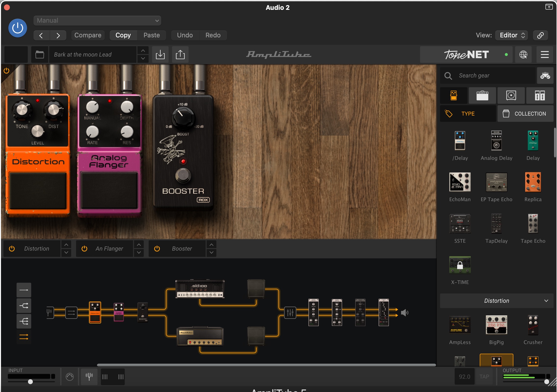The height and width of the screenshot is (392, 557).
Task: Go to next preset arrow
Action: [58, 35]
